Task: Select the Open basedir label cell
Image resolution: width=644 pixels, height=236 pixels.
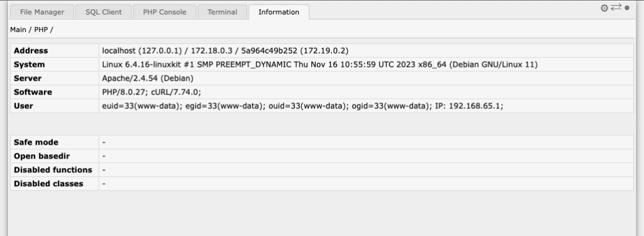Action: [55, 156]
